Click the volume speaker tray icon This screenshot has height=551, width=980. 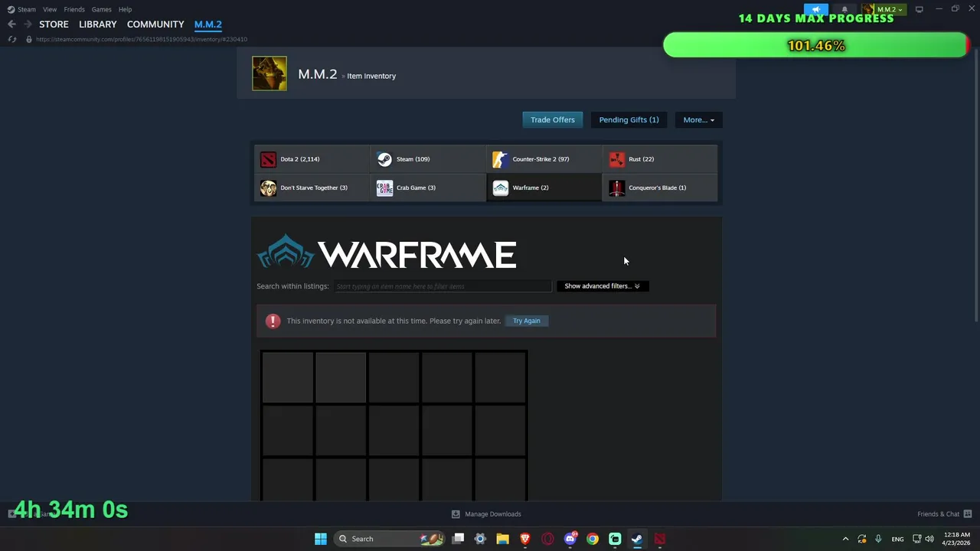click(x=929, y=539)
